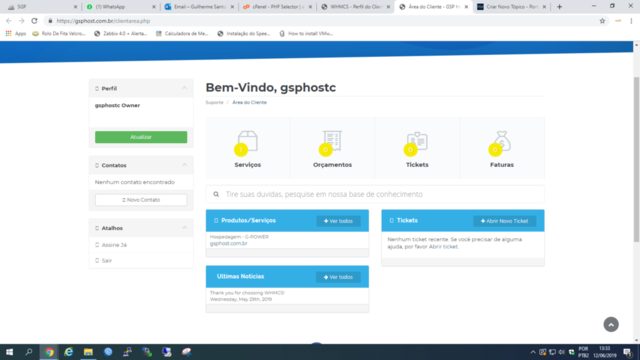Image resolution: width=640 pixels, height=360 pixels.
Task: Click Suporte breadcrumb link
Action: 214,102
